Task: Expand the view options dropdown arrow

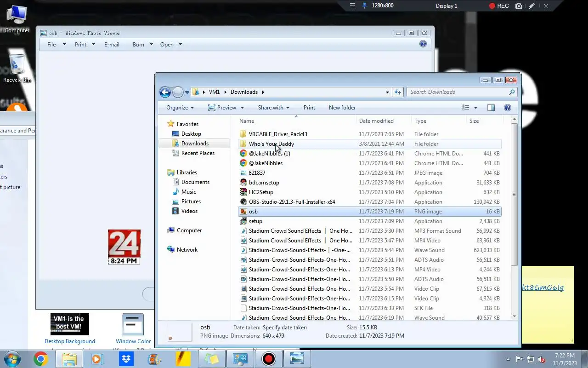Action: point(475,108)
